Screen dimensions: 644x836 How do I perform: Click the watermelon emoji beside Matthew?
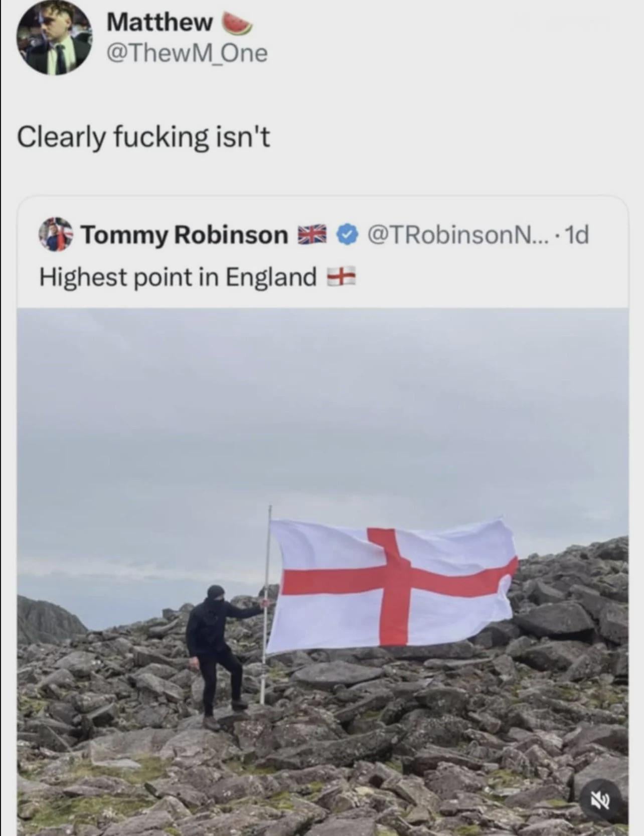tap(237, 23)
